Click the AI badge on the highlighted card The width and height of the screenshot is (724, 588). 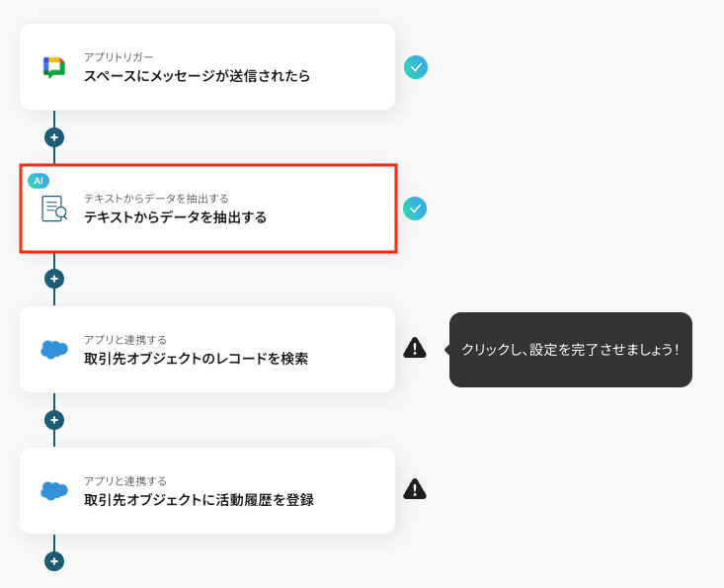click(x=39, y=181)
